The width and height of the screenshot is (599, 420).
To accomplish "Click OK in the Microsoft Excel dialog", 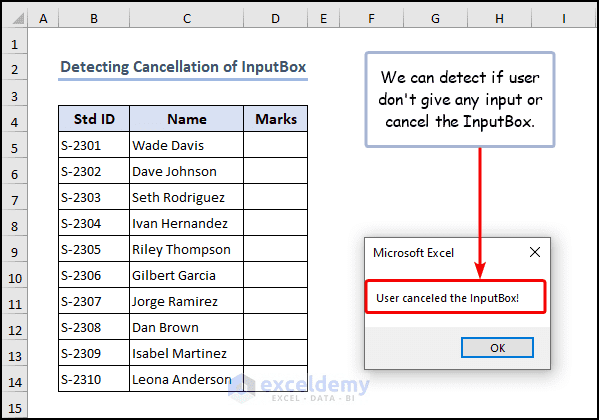I will [497, 347].
